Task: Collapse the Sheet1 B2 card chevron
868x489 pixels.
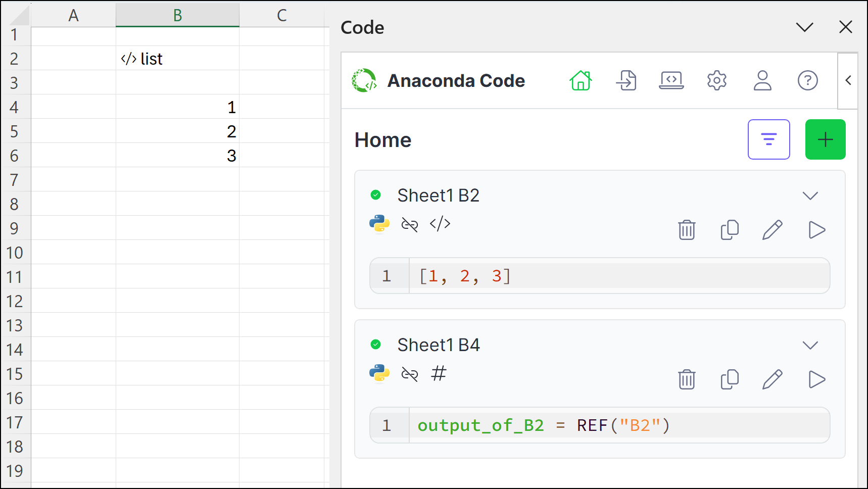Action: (810, 195)
